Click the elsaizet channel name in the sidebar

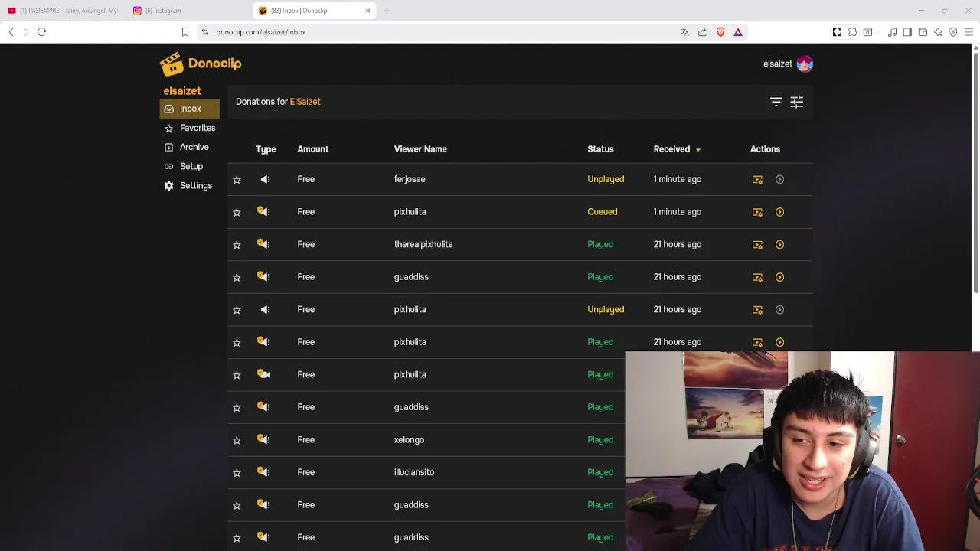182,91
